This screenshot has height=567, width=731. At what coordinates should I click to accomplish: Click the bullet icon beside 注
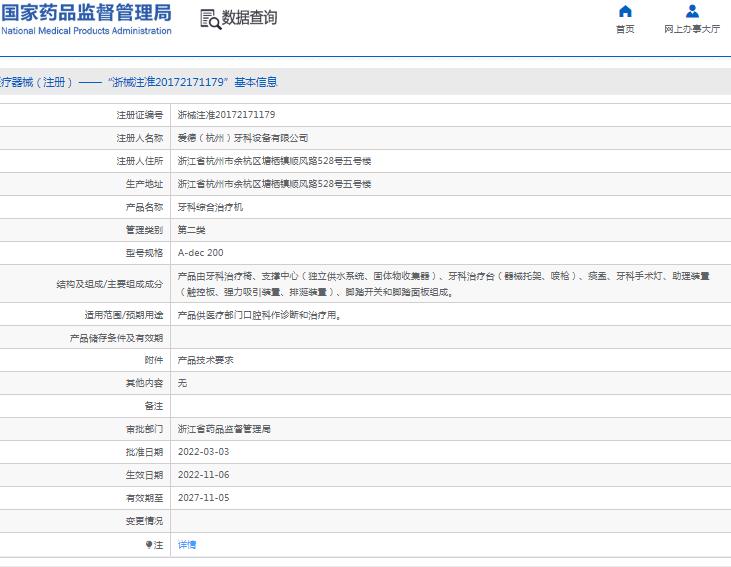pyautogui.click(x=150, y=545)
